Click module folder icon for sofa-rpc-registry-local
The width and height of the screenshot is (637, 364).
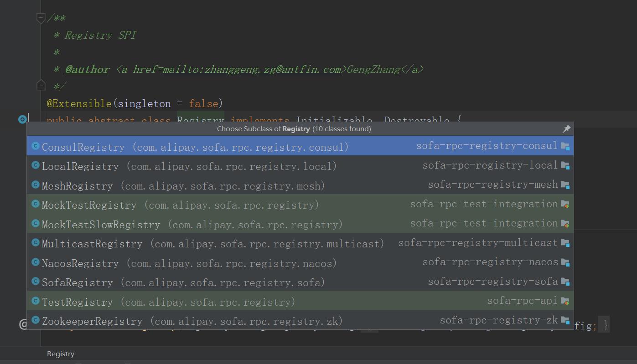(565, 165)
